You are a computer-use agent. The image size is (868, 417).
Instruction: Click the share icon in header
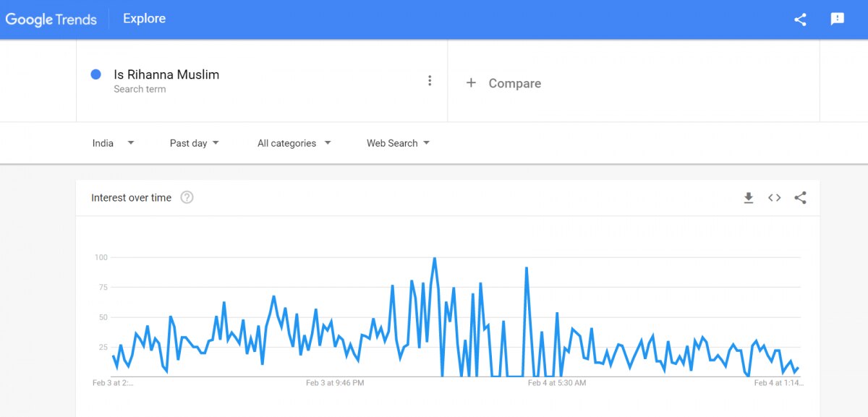pos(800,20)
